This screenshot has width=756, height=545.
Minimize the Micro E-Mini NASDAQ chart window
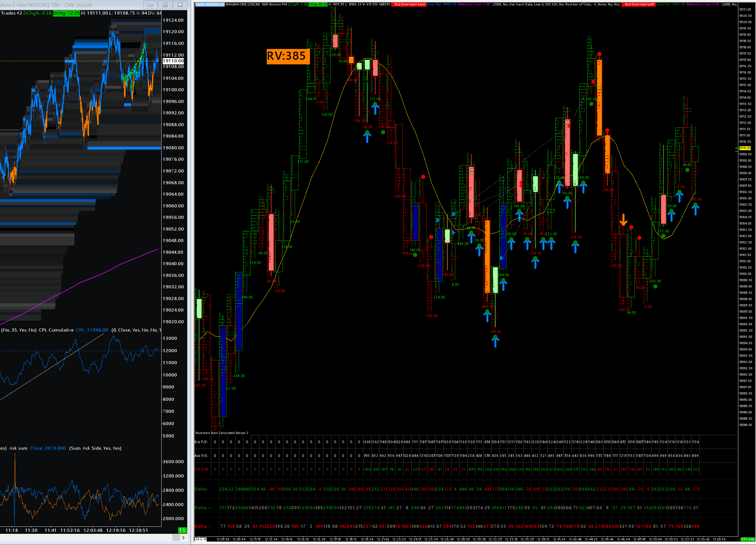[150, 5]
